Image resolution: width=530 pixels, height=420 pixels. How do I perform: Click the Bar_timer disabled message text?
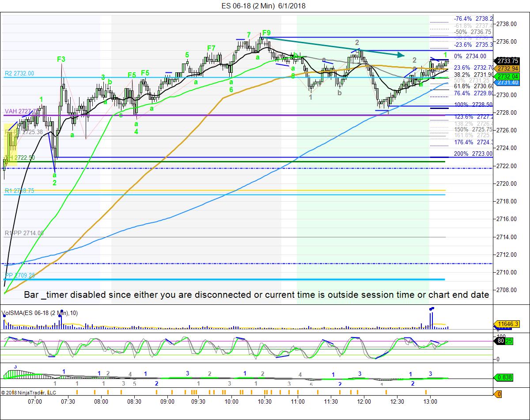tap(256, 295)
